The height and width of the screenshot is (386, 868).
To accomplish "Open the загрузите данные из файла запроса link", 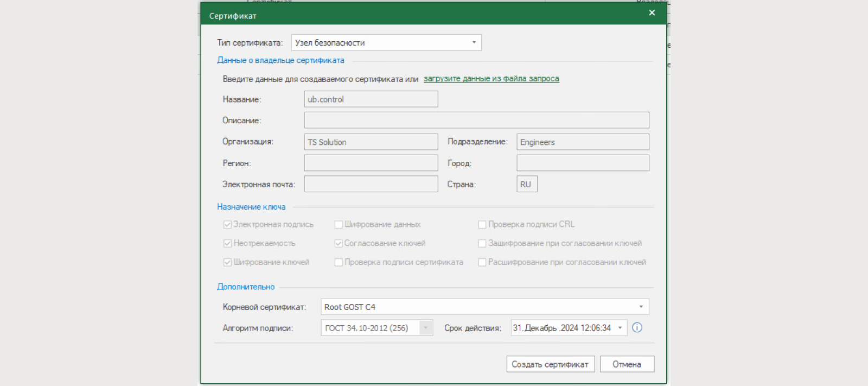I will (x=491, y=79).
